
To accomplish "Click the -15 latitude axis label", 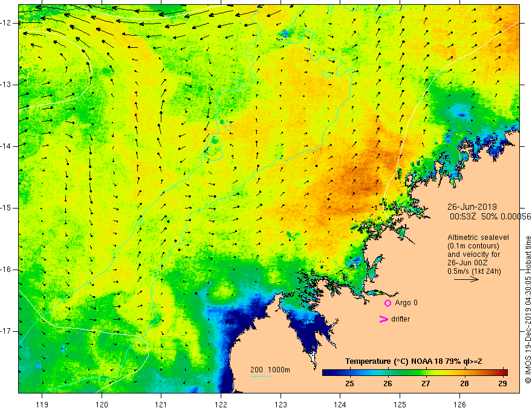I will click(x=6, y=208).
